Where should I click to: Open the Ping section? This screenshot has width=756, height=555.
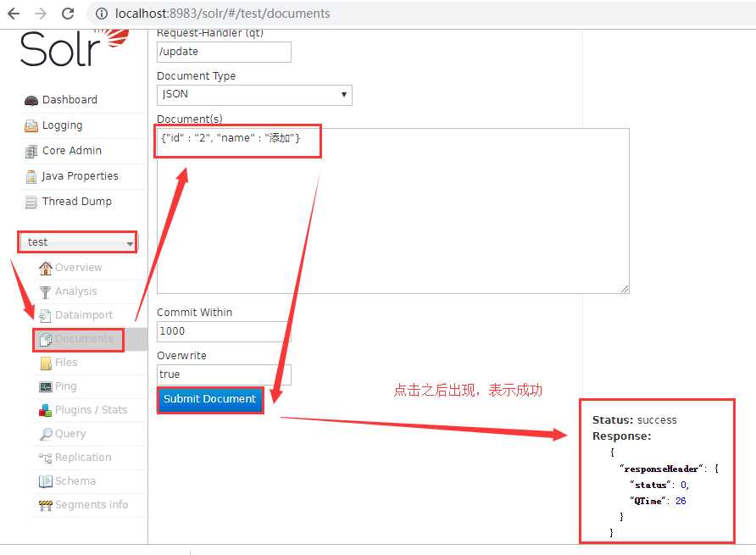65,386
